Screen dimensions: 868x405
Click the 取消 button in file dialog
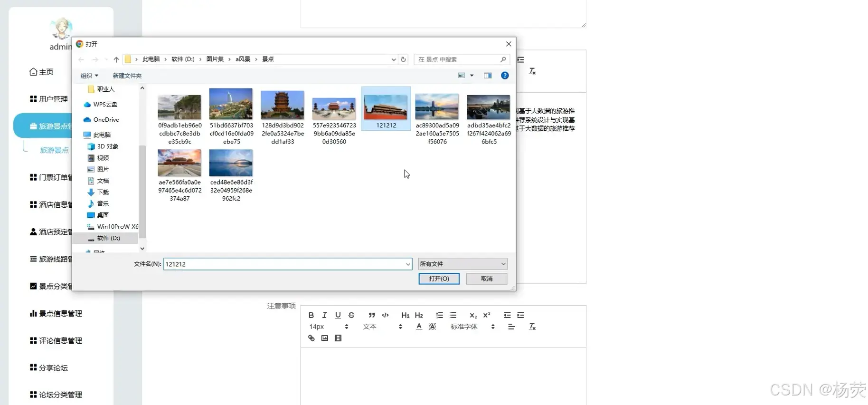tap(487, 279)
